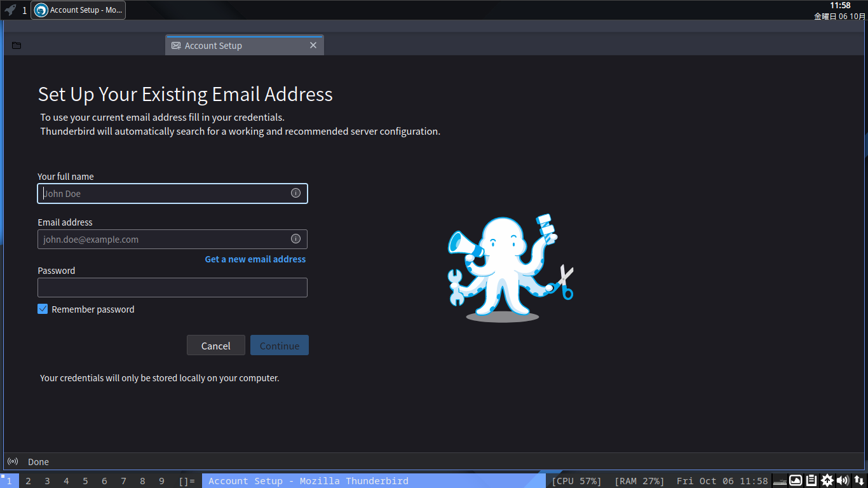This screenshot has height=488, width=868.
Task: Click the envelope icon on Account Setup tab
Action: pos(176,46)
